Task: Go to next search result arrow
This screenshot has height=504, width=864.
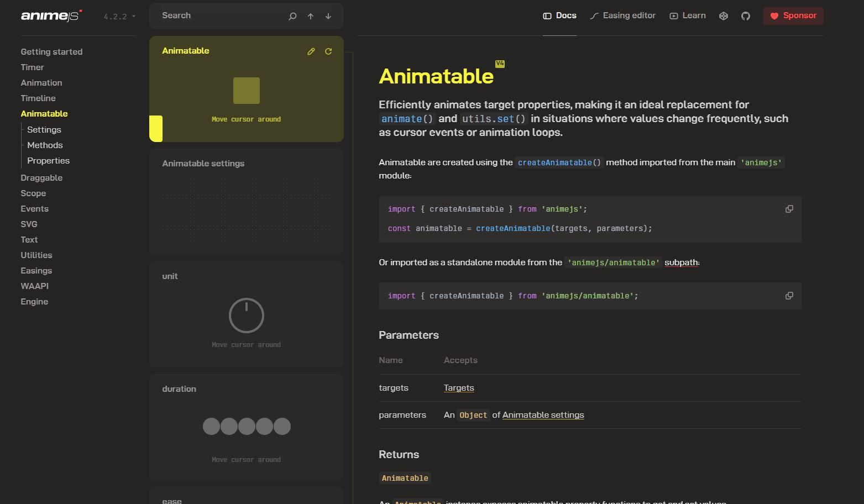Action: 328,16
